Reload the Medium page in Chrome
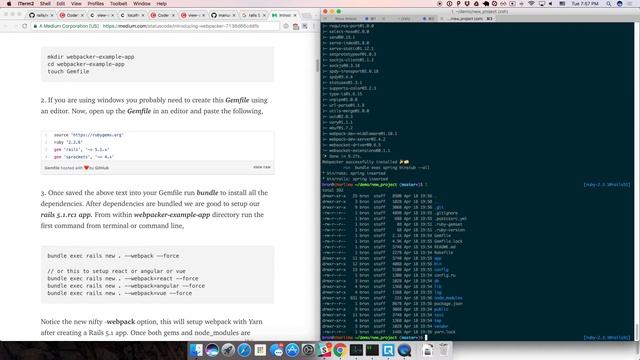Image resolution: width=640 pixels, height=360 pixels. tap(25, 26)
